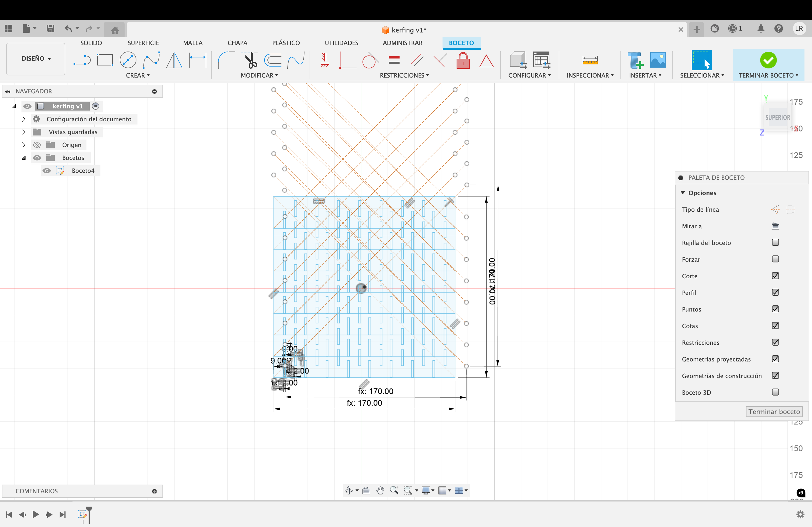Uncheck the Cotas checkbox

[775, 325]
